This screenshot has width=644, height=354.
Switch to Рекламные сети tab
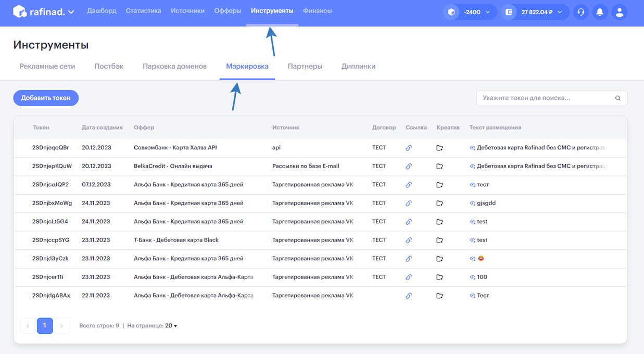tap(47, 67)
